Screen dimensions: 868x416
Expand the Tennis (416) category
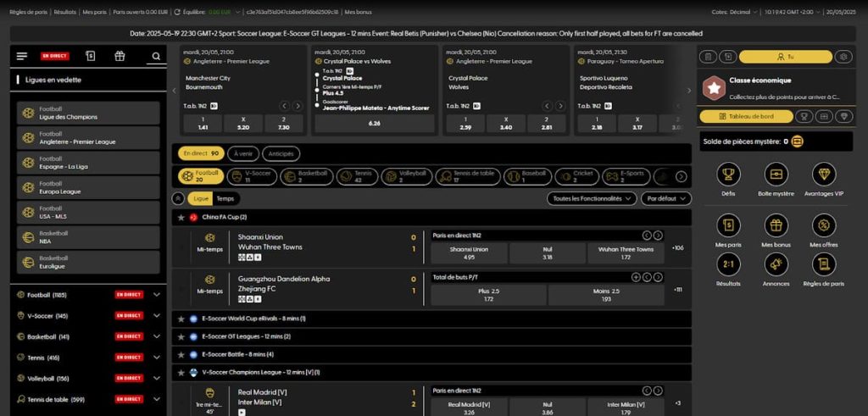[x=88, y=358]
